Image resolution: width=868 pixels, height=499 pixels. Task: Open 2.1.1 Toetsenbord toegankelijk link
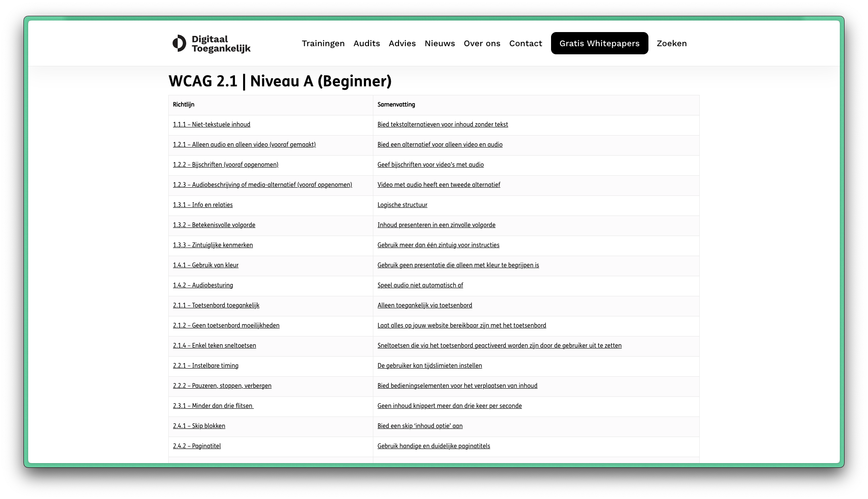tap(216, 305)
